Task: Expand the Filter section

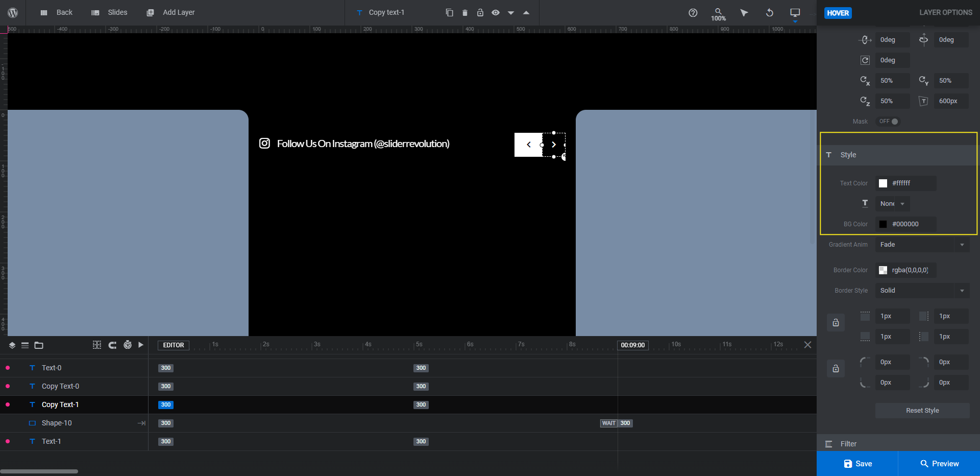Action: (x=898, y=444)
